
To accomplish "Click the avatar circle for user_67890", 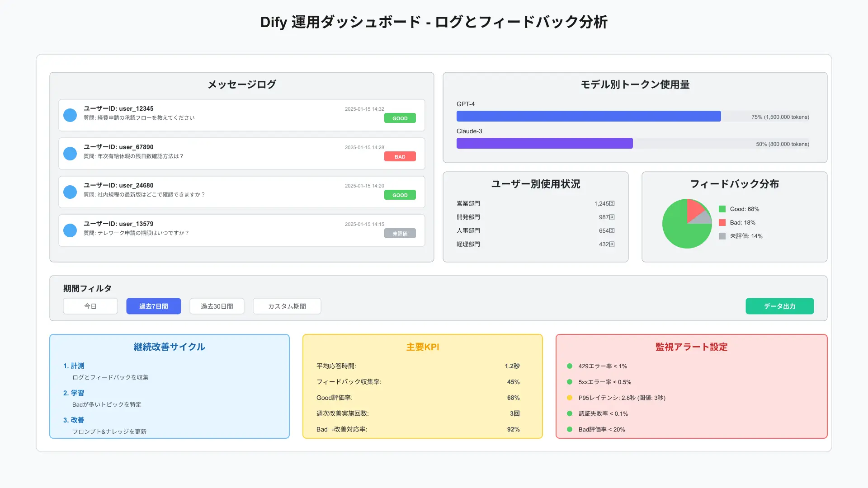I will click(x=70, y=154).
